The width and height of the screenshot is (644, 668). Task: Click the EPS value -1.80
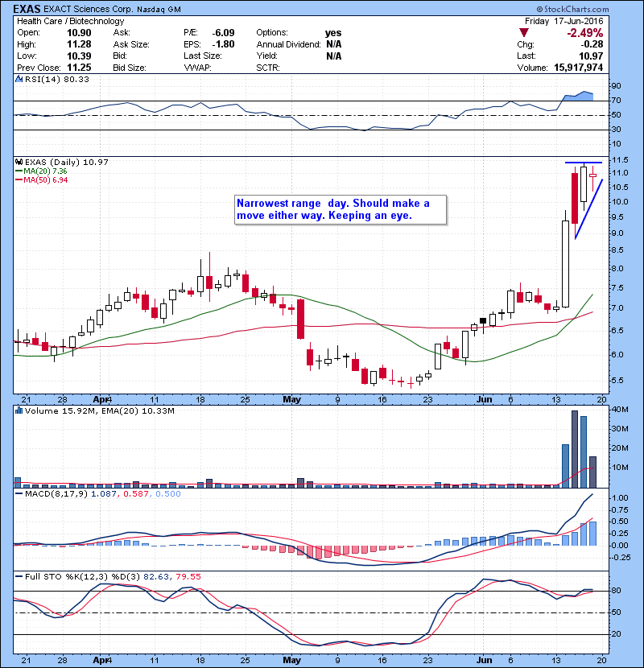click(223, 44)
